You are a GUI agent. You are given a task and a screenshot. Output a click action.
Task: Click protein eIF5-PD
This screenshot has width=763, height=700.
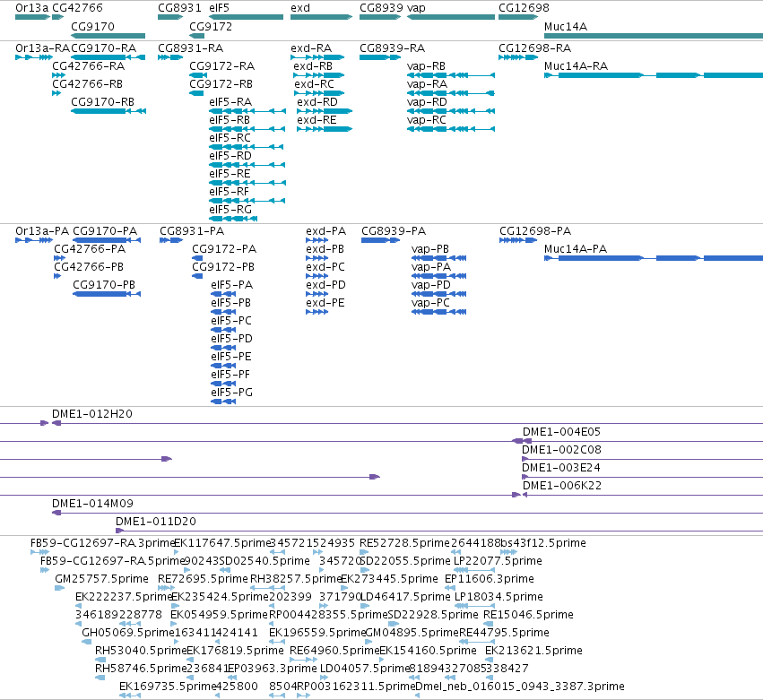pyautogui.click(x=223, y=348)
